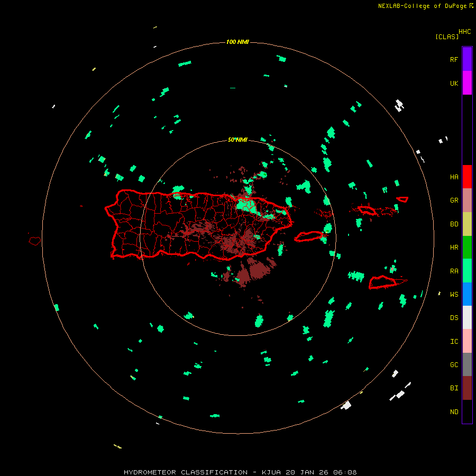Viewport: 476px width, 476px height.
Task: Click the GC legend label
Action: [454, 365]
